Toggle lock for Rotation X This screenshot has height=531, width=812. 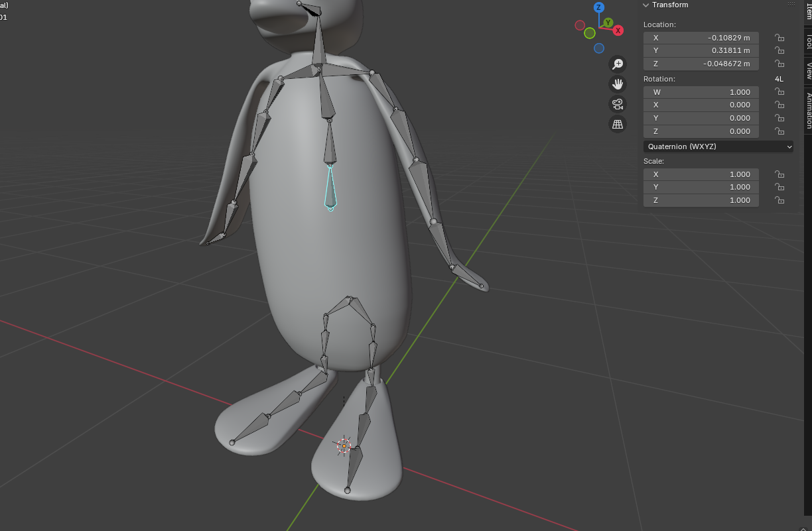click(779, 105)
